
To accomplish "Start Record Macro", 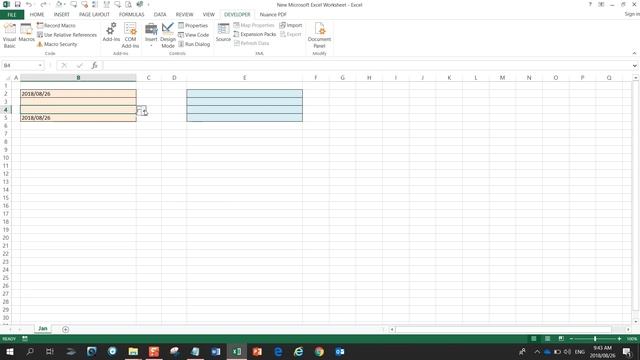I will (x=56, y=25).
